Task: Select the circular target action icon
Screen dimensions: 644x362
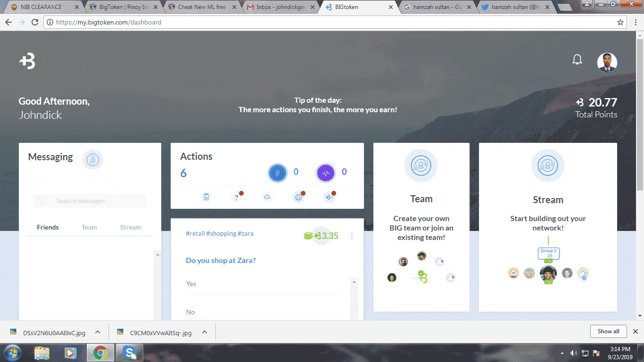Action: pyautogui.click(x=298, y=197)
